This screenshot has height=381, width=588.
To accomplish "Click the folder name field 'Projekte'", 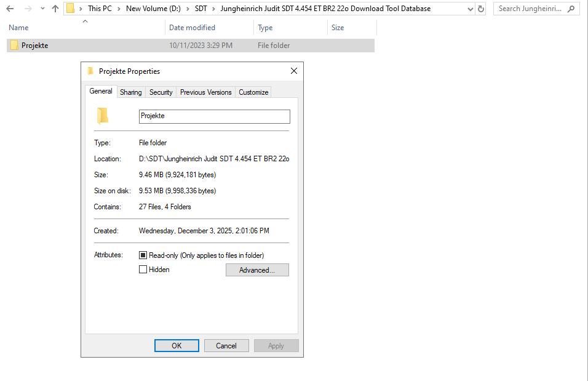I will click(x=215, y=116).
